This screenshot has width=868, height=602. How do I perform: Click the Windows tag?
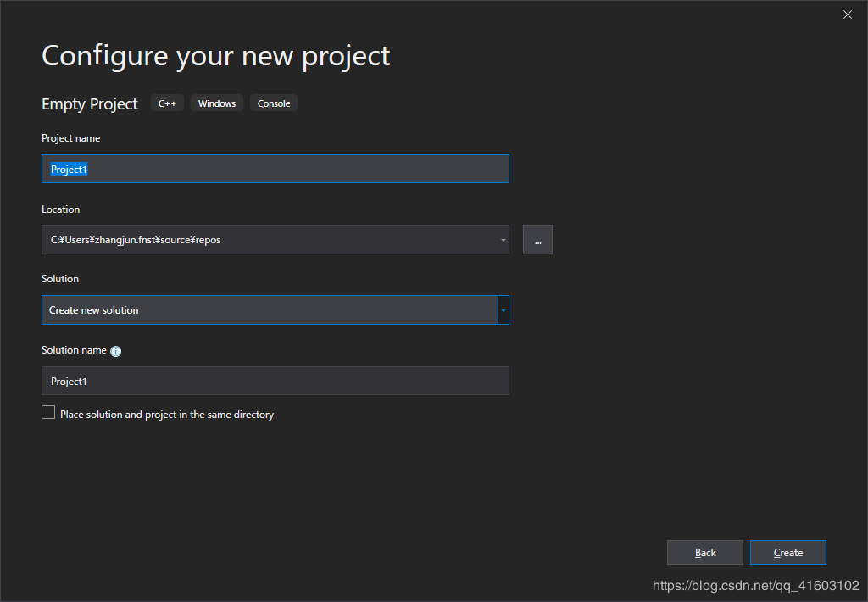pyautogui.click(x=217, y=103)
